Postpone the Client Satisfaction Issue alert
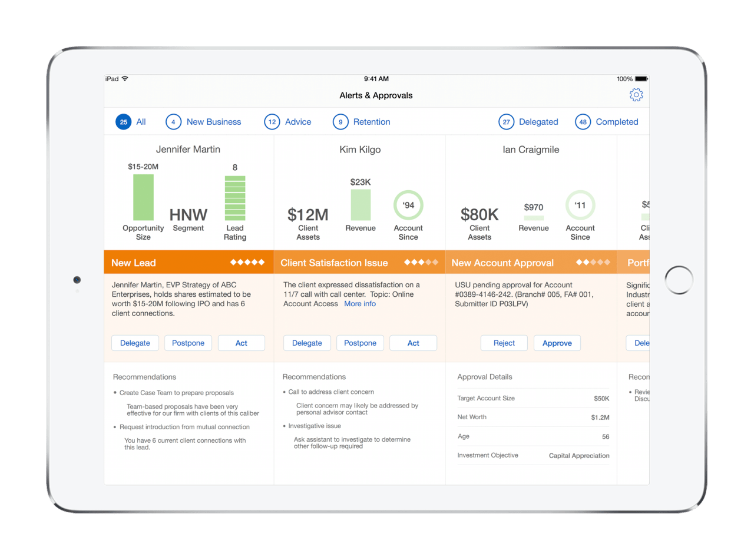Viewport: 754px width, 560px height. click(x=360, y=343)
